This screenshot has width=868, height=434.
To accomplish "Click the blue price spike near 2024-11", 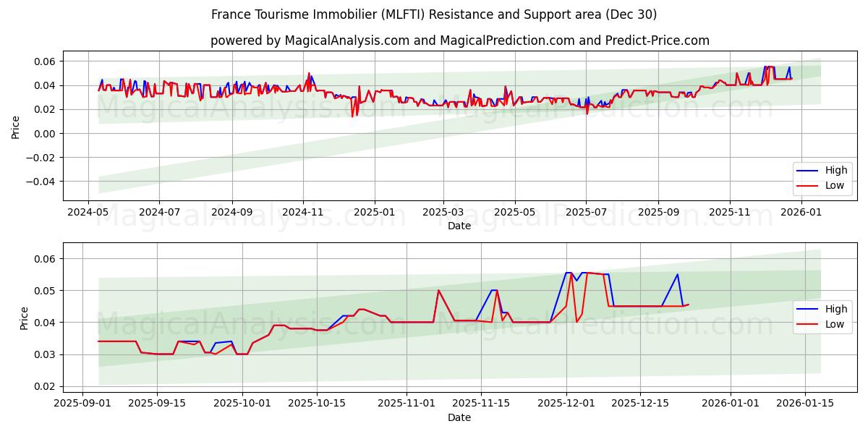I will [x=310, y=77].
